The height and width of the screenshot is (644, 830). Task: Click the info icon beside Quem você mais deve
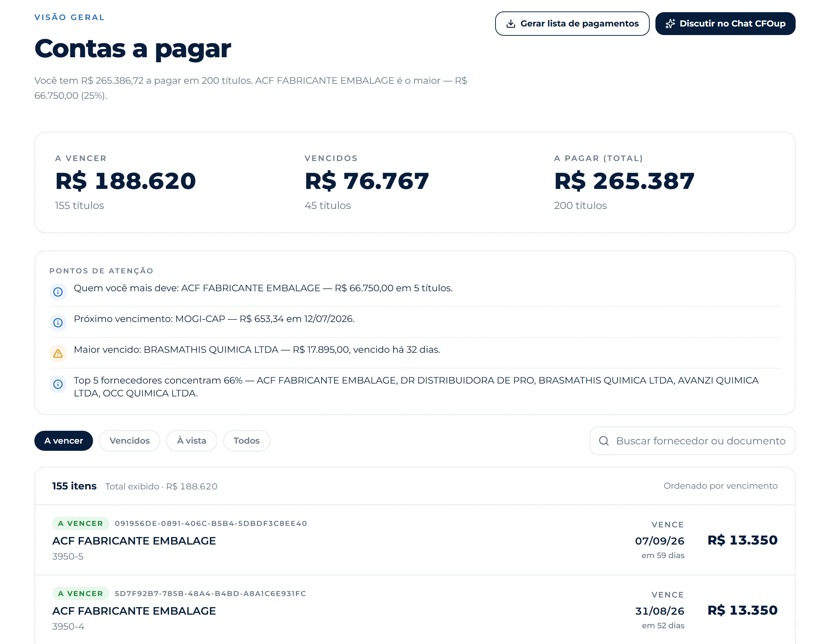pos(58,292)
